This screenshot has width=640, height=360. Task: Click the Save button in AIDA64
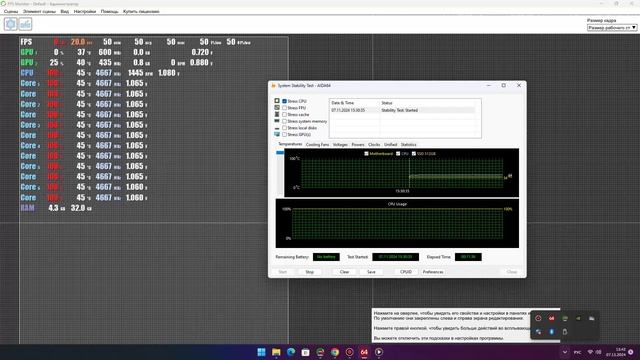[x=371, y=272]
